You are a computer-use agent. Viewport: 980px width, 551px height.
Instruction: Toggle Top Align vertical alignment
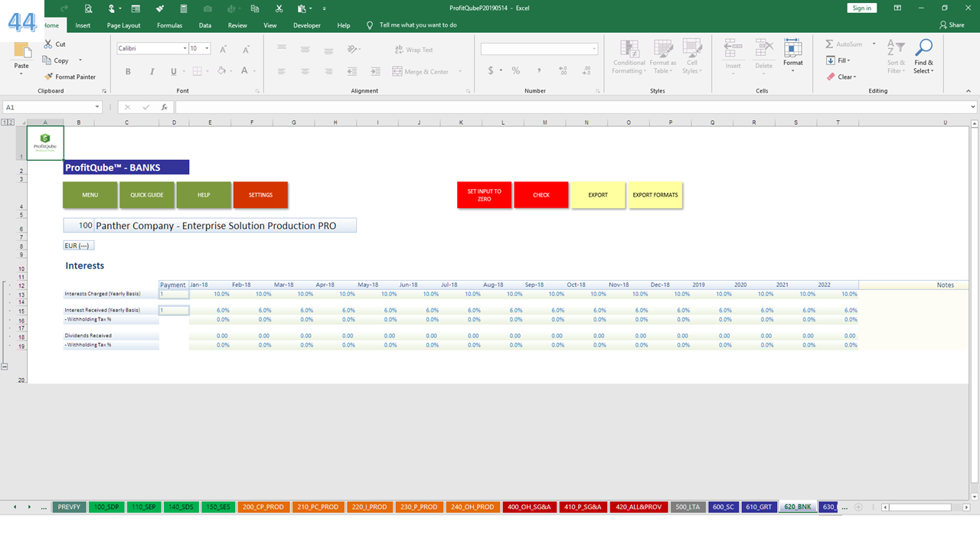(x=282, y=49)
